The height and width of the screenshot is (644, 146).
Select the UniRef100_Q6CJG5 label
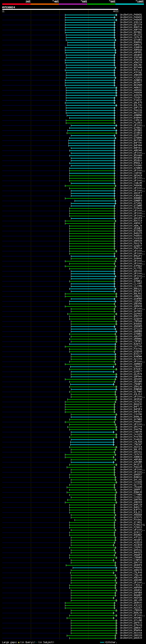(131, 600)
